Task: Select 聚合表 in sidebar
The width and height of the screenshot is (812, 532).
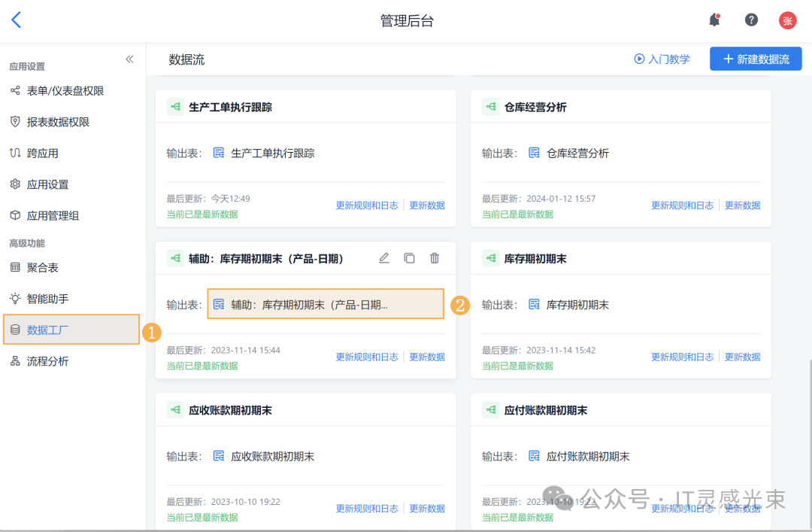Action: click(42, 267)
